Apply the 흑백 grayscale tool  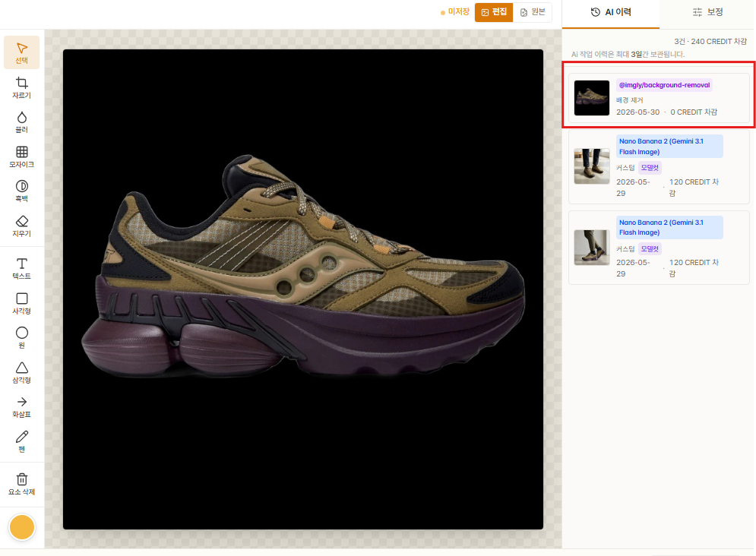click(x=22, y=191)
